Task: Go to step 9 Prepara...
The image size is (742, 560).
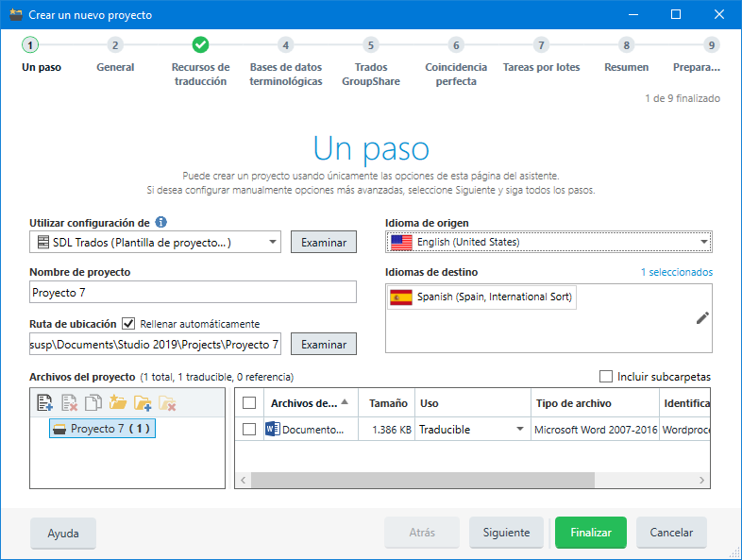Action: (x=711, y=45)
